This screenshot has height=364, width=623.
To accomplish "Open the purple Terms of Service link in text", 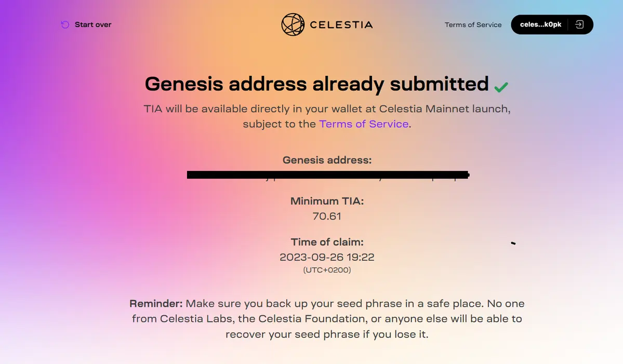I will pyautogui.click(x=363, y=124).
